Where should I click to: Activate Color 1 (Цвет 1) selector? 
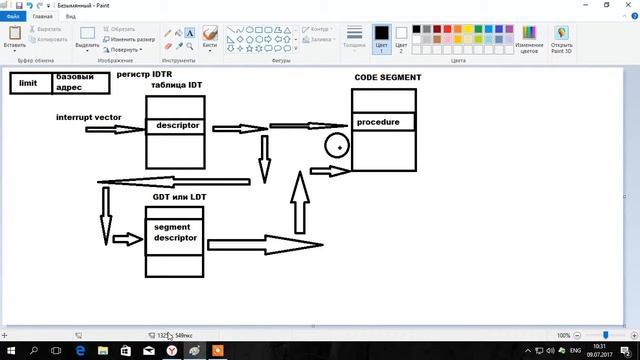coord(382,39)
